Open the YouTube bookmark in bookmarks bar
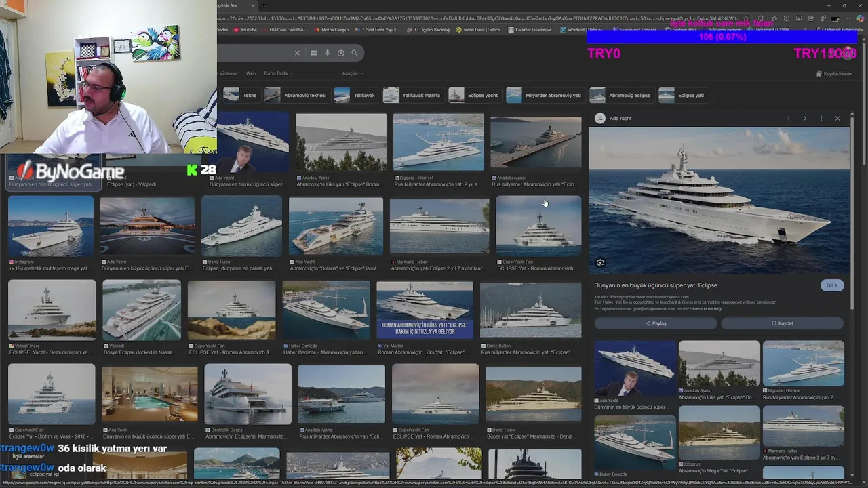868x488 pixels. coord(245,30)
